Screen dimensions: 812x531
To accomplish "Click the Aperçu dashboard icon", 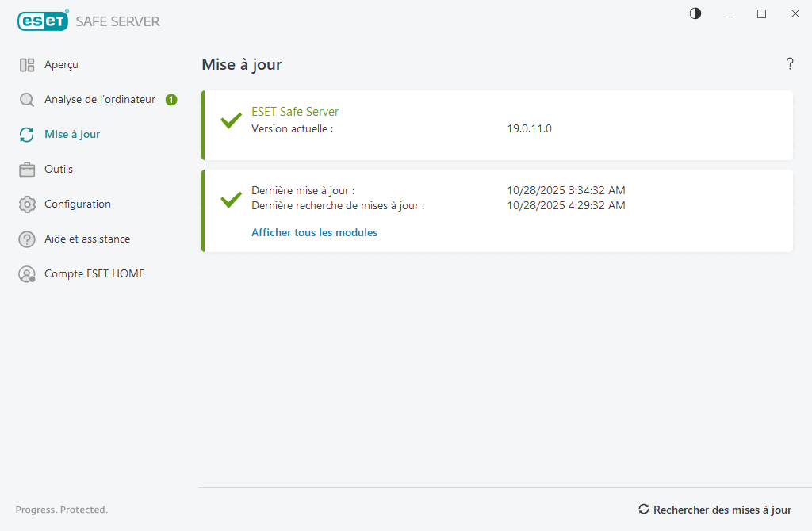I will point(27,65).
